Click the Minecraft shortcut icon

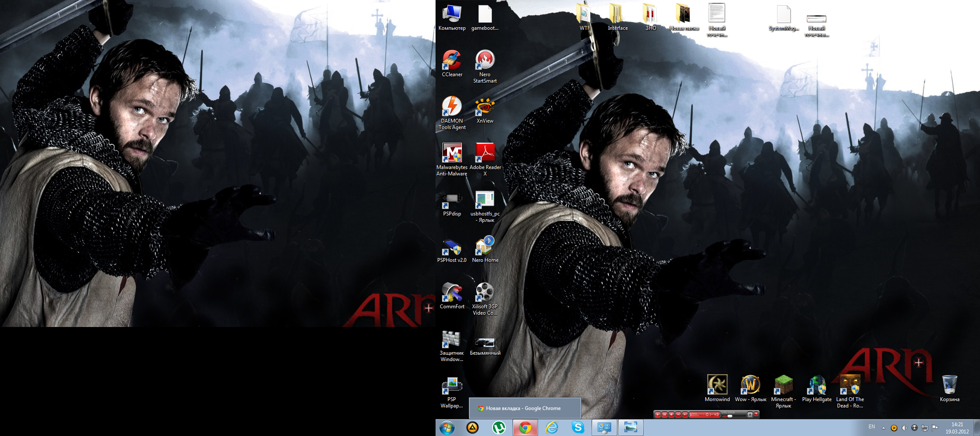click(x=783, y=385)
